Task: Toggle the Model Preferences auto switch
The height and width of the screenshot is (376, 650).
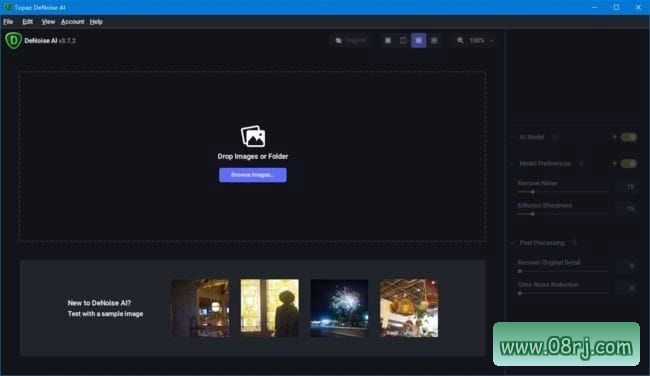Action: [628, 164]
